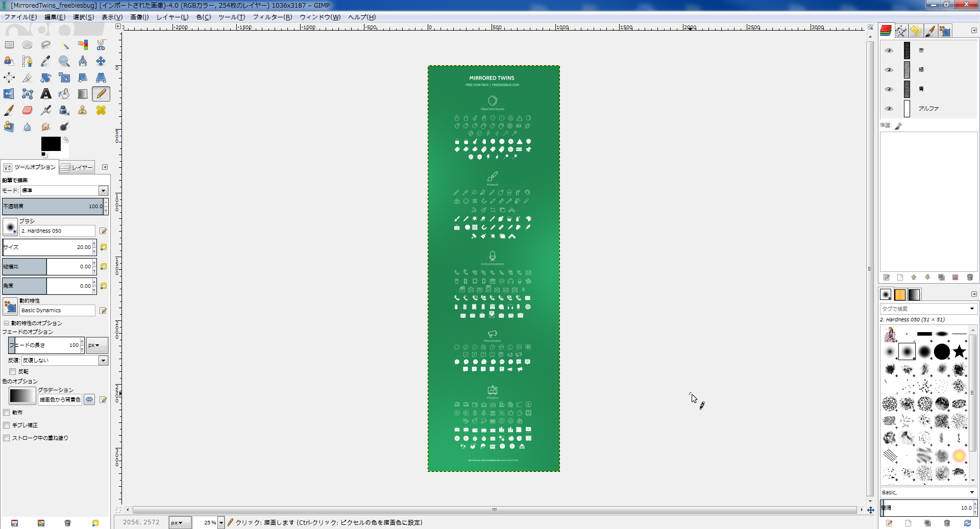Switch to the Undo History tab
The width and height of the screenshot is (980, 529).
[x=916, y=31]
